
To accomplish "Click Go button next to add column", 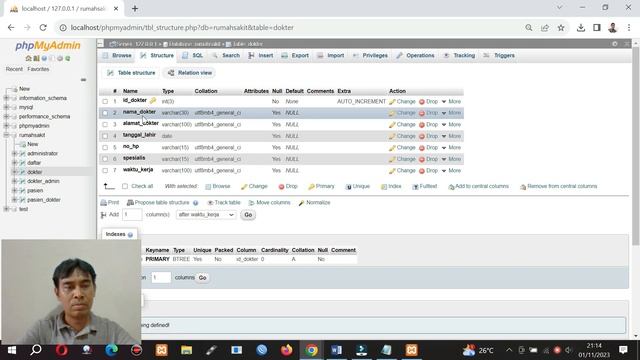I will click(248, 215).
